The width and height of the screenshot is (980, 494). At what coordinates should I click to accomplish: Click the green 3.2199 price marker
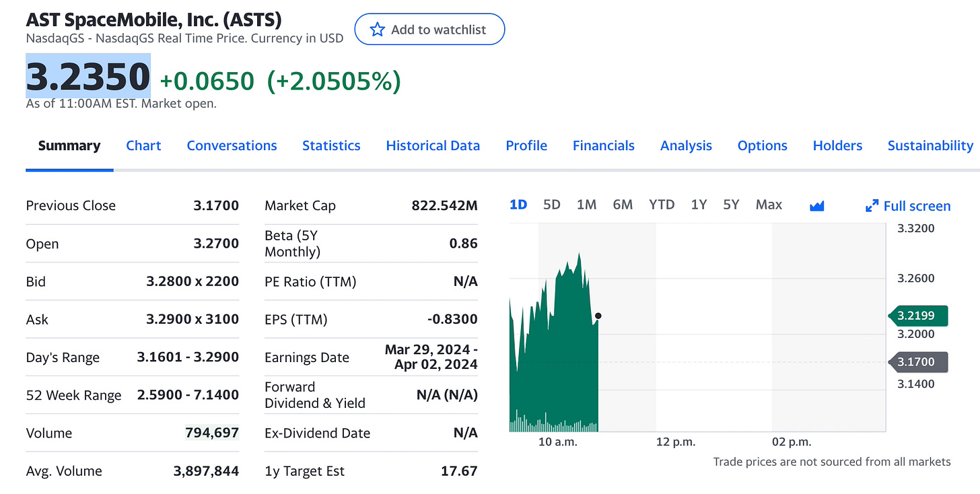pos(918,315)
